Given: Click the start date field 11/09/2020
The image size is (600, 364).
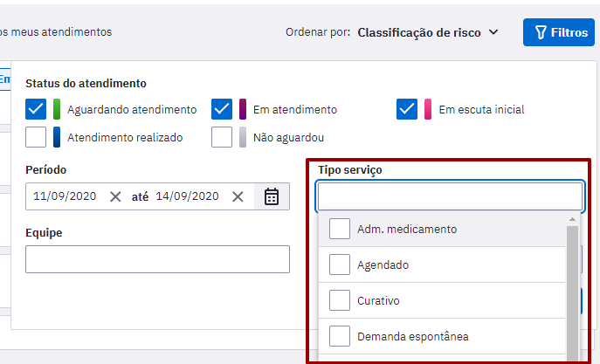Looking at the screenshot, I should point(65,196).
